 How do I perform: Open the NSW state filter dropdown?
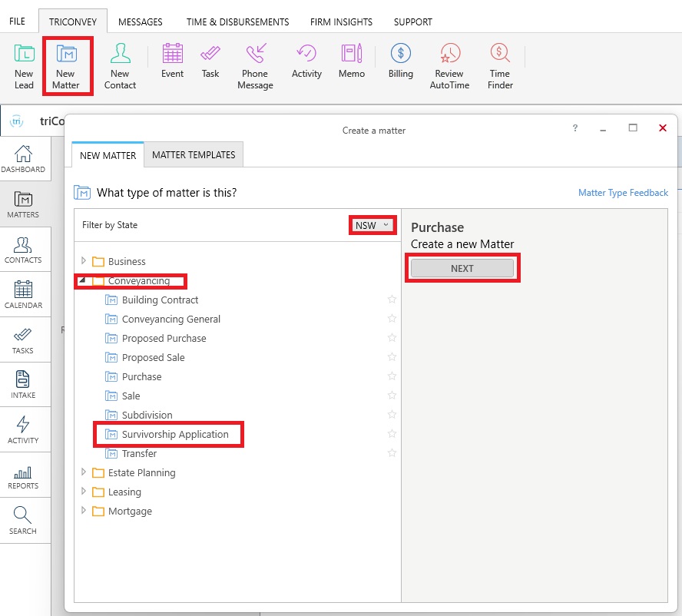373,225
